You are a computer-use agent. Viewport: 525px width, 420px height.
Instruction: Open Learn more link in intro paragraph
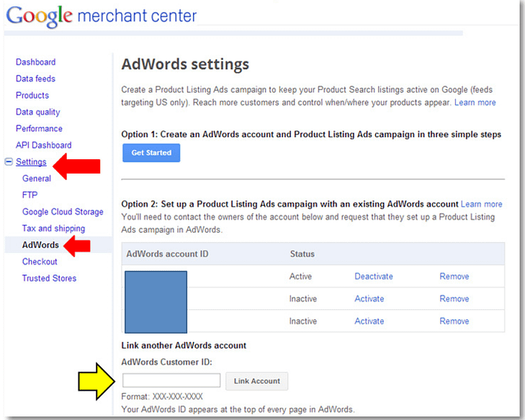475,102
